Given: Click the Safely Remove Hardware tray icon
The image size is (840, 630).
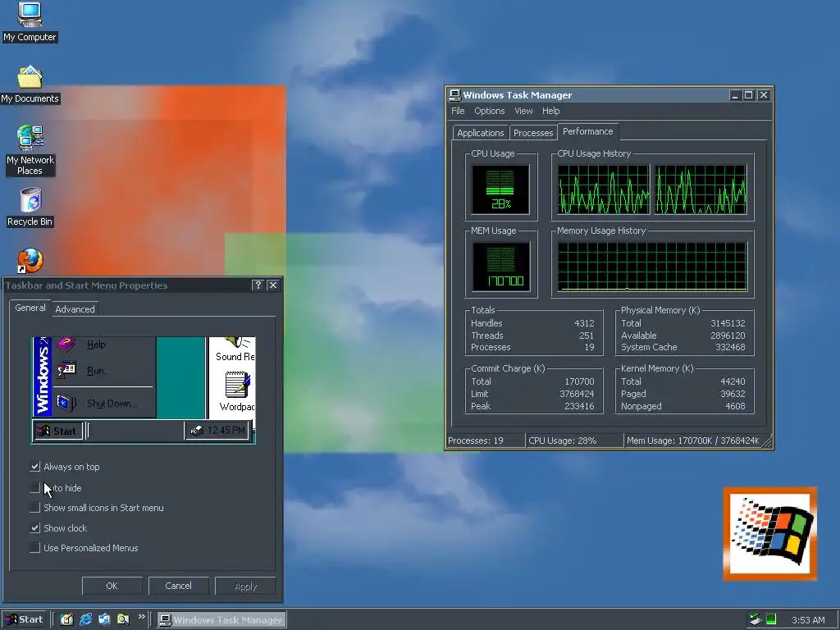Looking at the screenshot, I should [756, 619].
